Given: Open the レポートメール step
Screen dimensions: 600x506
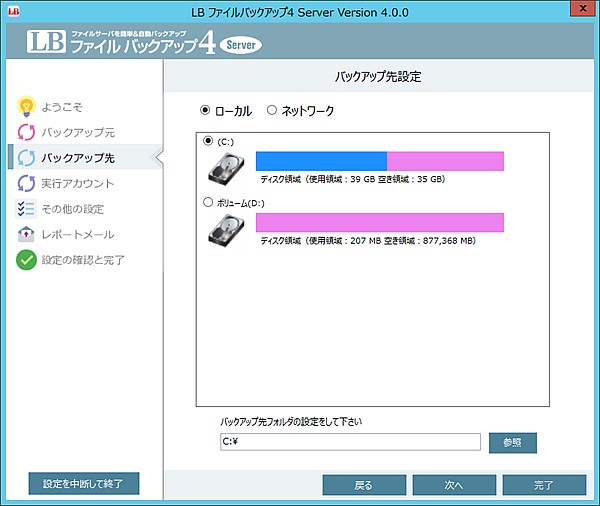Looking at the screenshot, I should (78, 234).
